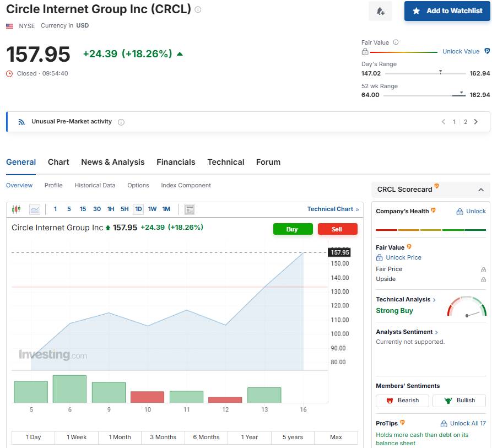Click the red Sell button
The height and width of the screenshot is (448, 492).
point(337,229)
